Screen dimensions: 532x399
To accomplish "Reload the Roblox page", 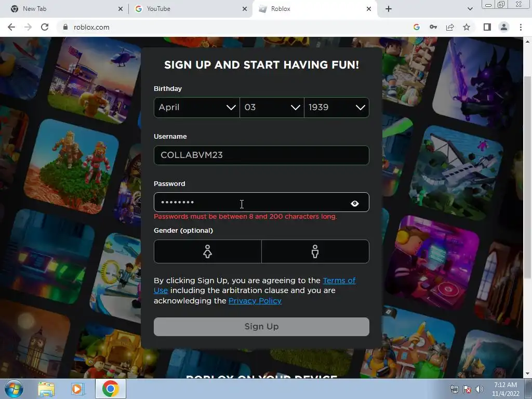I will click(x=45, y=27).
